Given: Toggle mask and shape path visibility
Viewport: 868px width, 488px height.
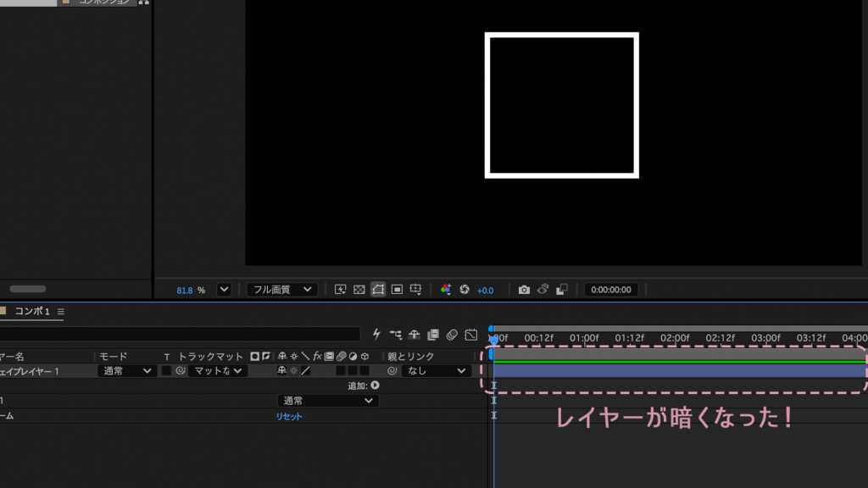Looking at the screenshot, I should [x=378, y=290].
